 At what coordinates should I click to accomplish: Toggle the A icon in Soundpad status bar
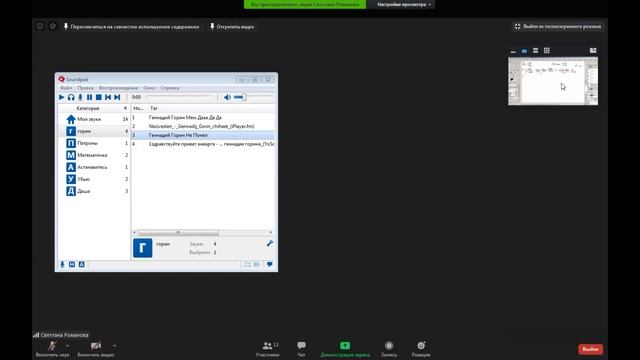tap(82, 264)
